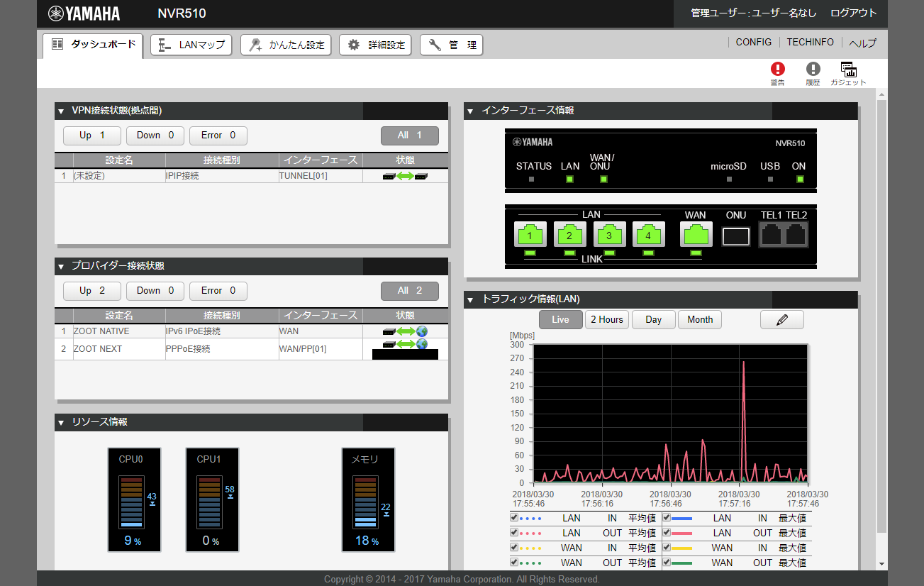Collapse the resource information panel
The height and width of the screenshot is (586, 924).
(x=61, y=423)
